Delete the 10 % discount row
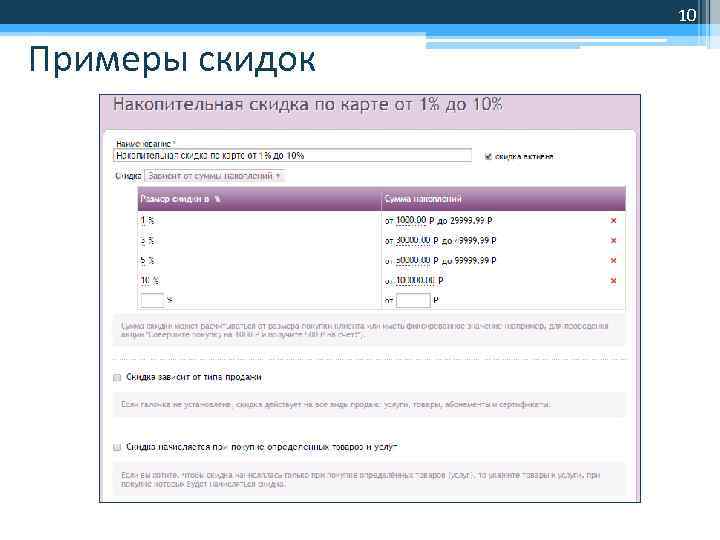This screenshot has height=540, width=720. coord(613,281)
